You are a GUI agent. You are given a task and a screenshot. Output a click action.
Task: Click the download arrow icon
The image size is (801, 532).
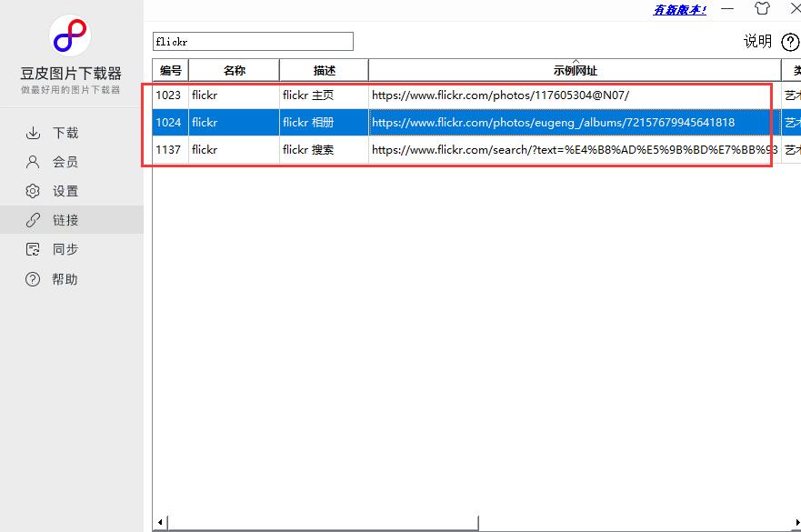33,133
